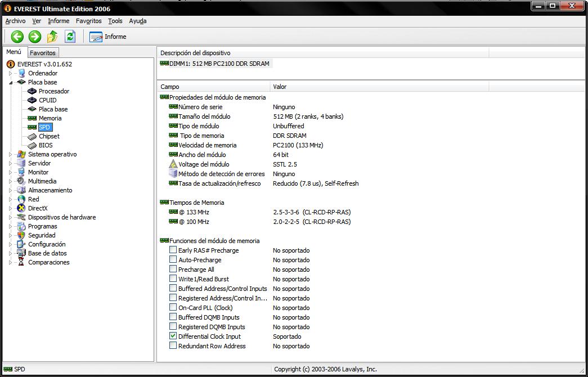
Task: Open the Archivo menu
Action: click(x=15, y=21)
